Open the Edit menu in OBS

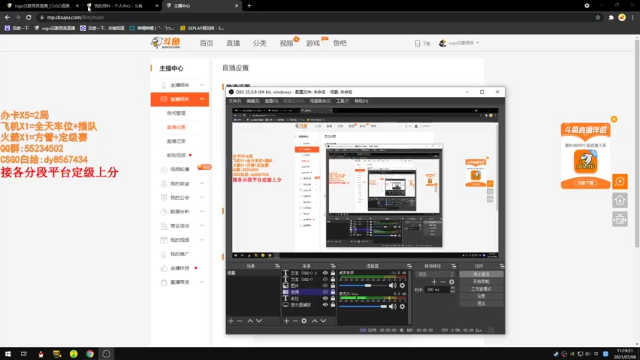click(x=253, y=101)
